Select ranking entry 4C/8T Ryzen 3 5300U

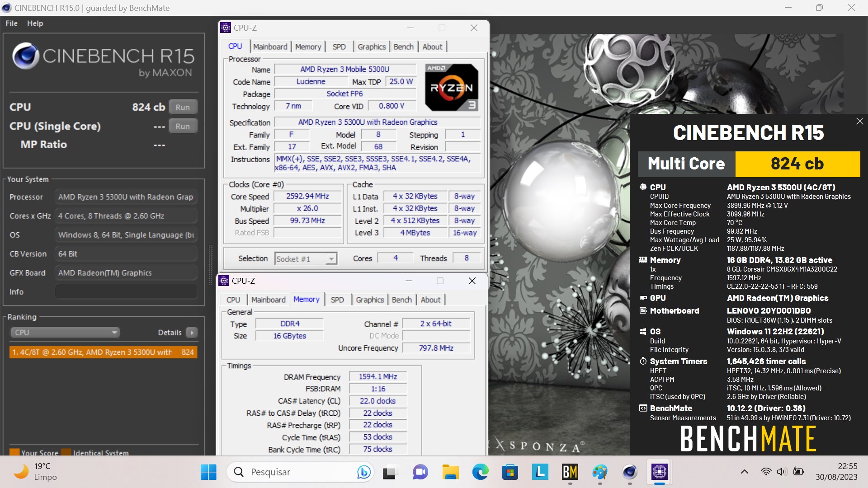tap(103, 352)
